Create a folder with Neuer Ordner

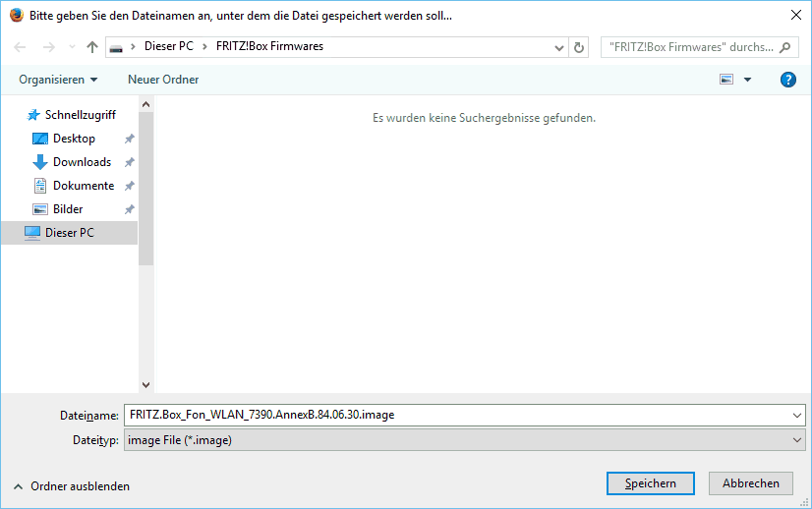coord(163,80)
